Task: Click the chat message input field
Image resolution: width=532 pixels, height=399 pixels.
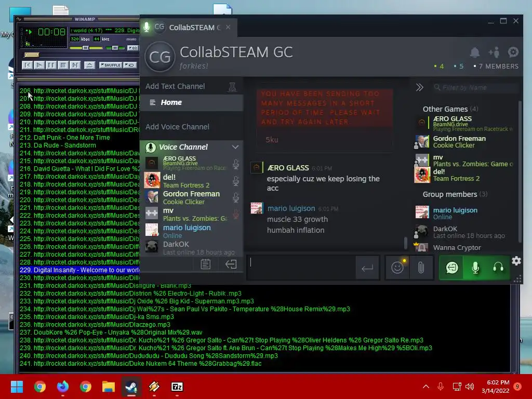Action: pyautogui.click(x=301, y=268)
